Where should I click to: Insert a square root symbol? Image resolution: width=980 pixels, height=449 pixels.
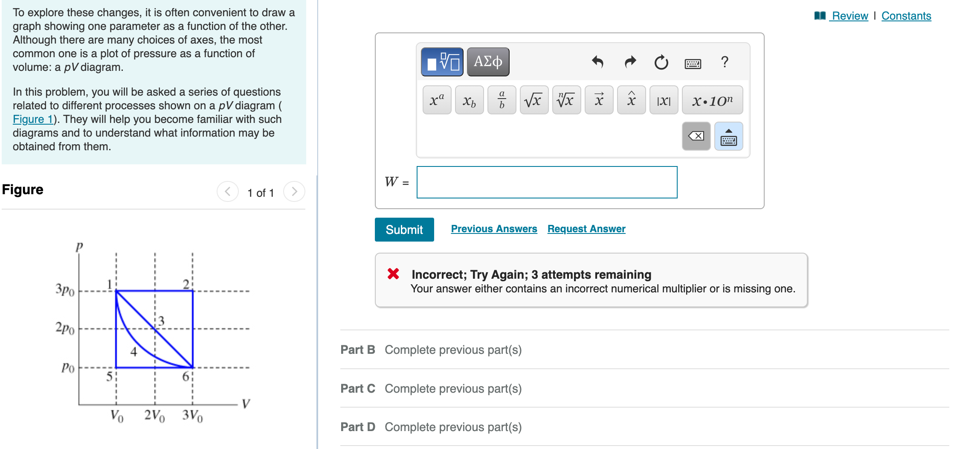click(533, 100)
